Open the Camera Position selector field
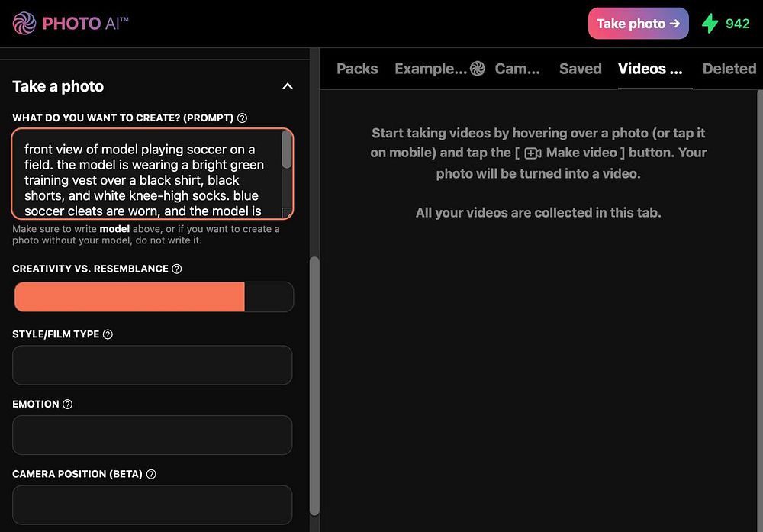Screen dimensions: 763x532 pyautogui.click(x=153, y=505)
